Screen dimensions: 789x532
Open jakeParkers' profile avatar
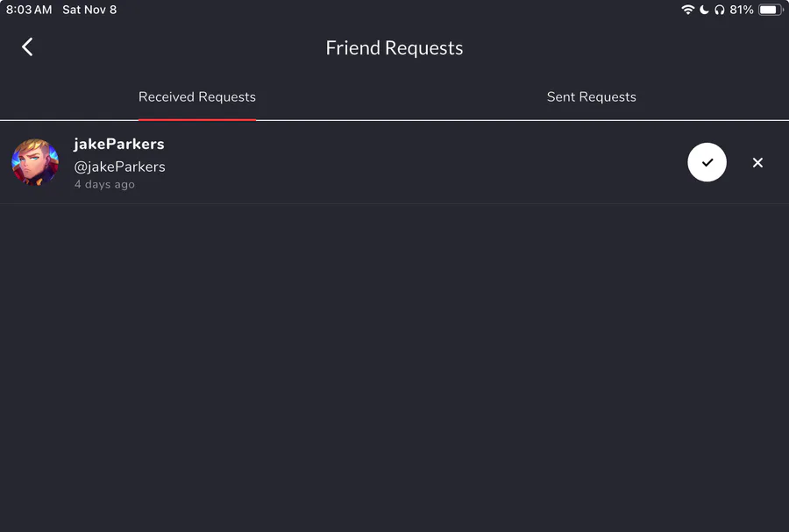pyautogui.click(x=35, y=162)
